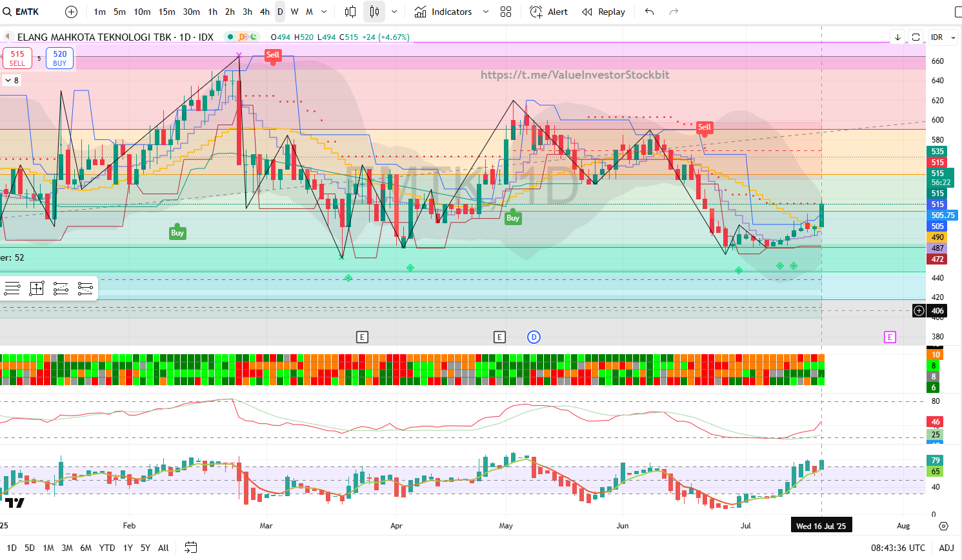This screenshot has width=962, height=560.
Task: Open symbol search for EMTK
Action: point(22,12)
